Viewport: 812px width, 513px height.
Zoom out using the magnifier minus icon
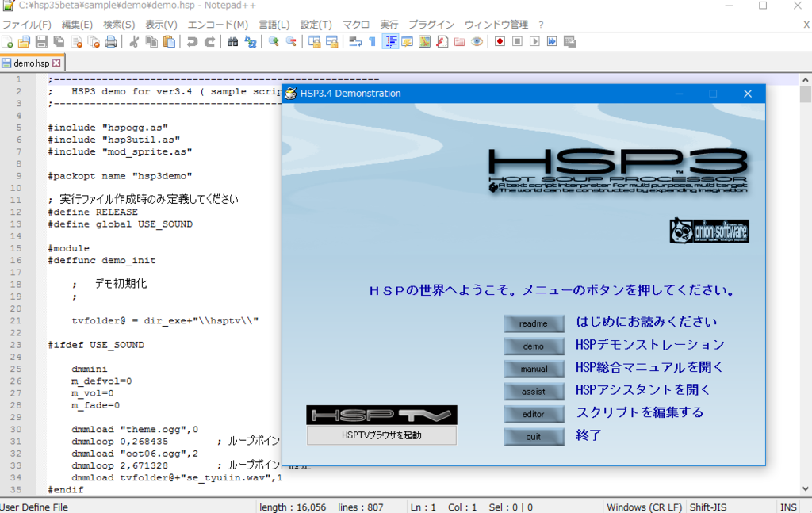(291, 42)
